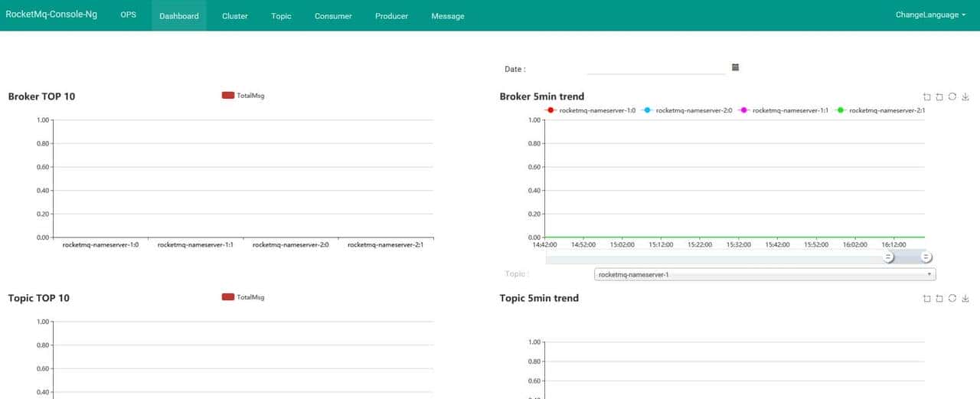Download Topic 5min trend chart as image
This screenshot has height=399, width=980.
click(965, 298)
